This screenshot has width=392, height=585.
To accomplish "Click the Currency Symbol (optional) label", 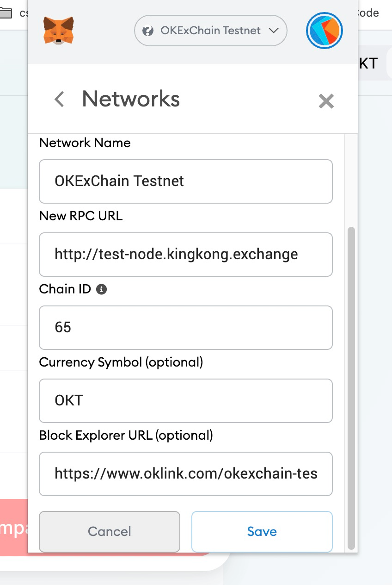I will [x=121, y=362].
